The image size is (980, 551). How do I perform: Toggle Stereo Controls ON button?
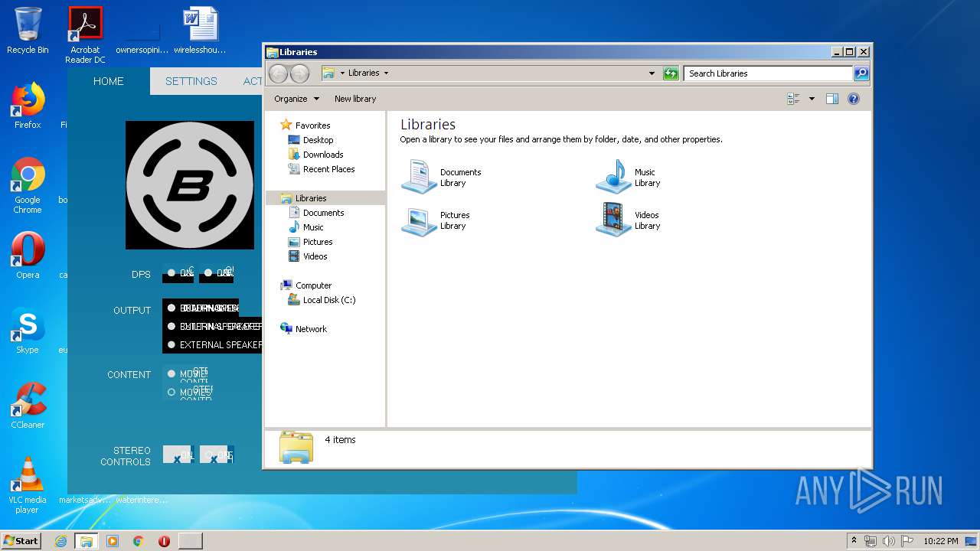point(178,455)
